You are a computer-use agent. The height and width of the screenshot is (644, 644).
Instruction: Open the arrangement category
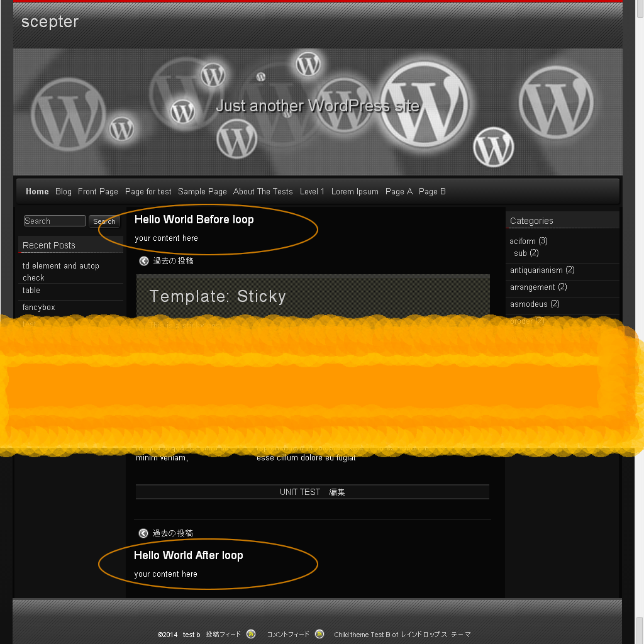532,287
